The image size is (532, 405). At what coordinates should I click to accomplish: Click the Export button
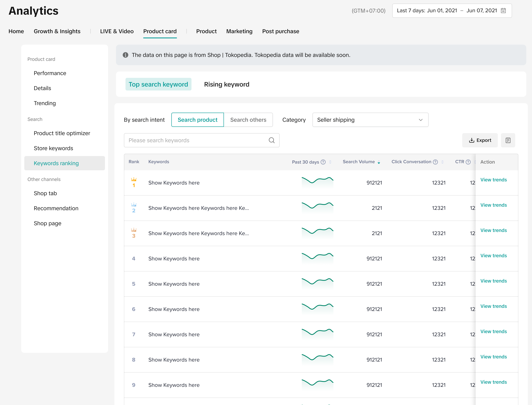coord(480,140)
